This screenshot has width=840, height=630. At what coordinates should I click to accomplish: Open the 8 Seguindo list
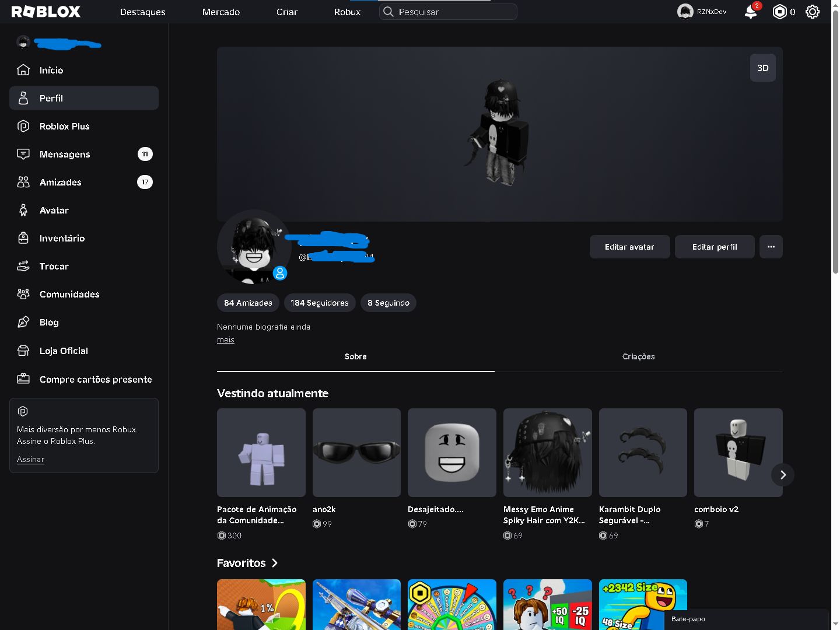point(388,303)
